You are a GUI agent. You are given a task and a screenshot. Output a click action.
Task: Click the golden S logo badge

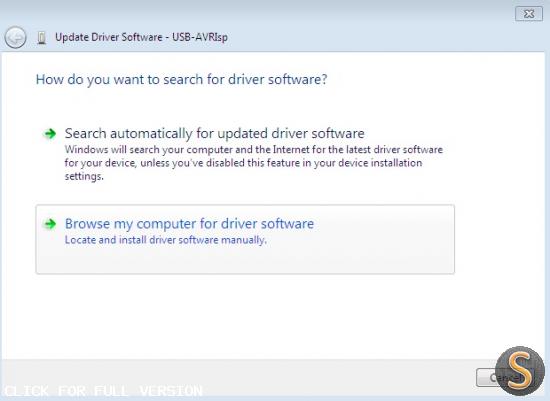pos(520,371)
